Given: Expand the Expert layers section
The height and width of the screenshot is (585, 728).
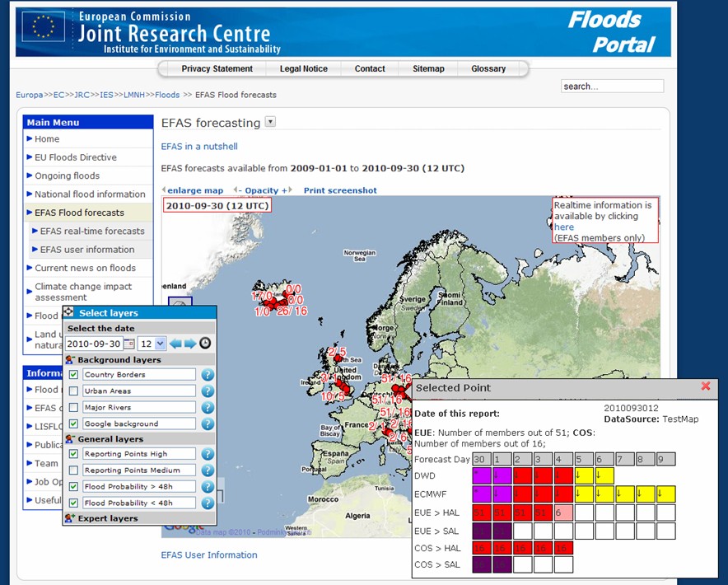Looking at the screenshot, I should coord(107,518).
